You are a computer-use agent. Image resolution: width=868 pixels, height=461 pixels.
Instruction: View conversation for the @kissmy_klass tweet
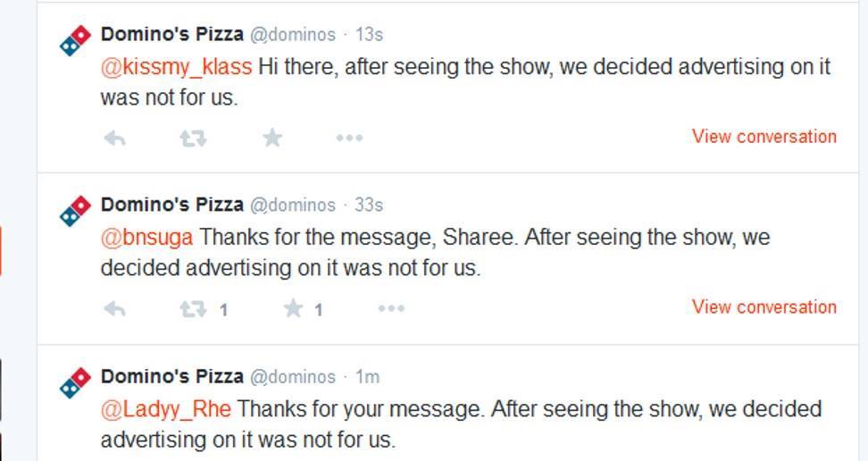tap(764, 137)
